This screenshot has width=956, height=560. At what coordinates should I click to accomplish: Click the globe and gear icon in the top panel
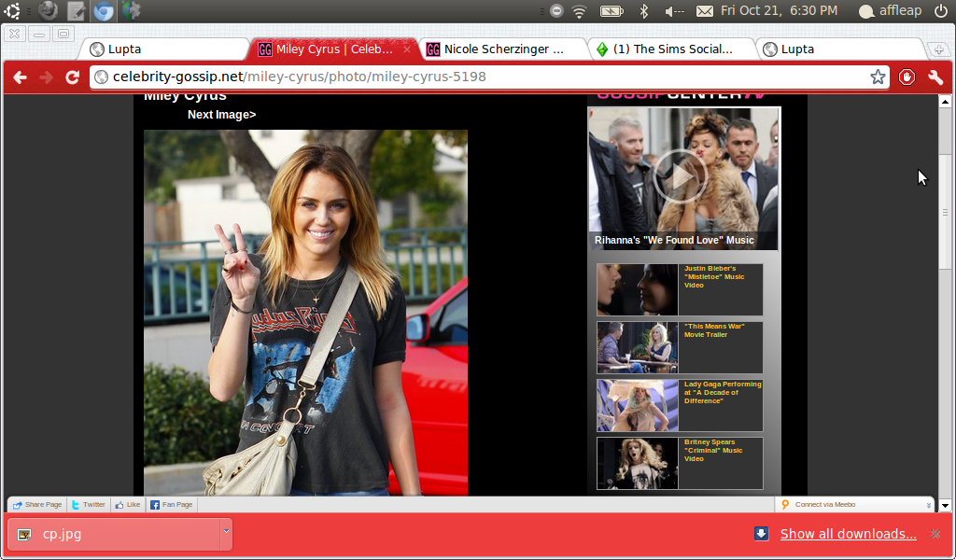[x=131, y=10]
